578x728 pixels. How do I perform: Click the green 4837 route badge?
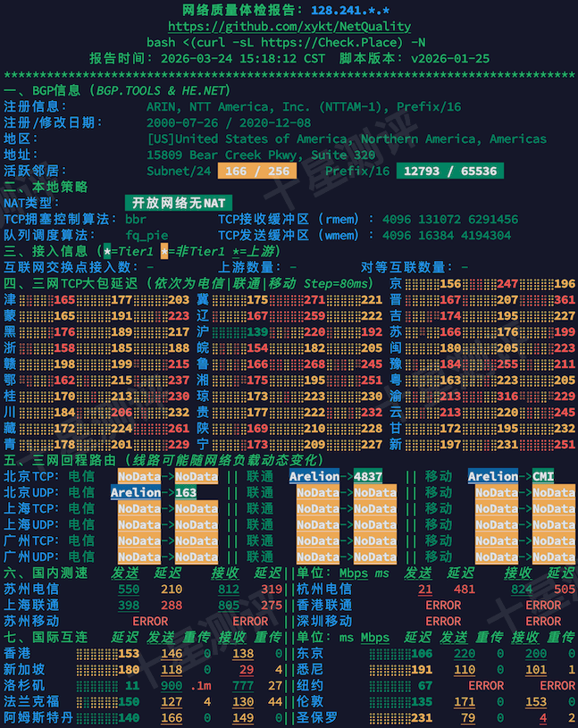click(367, 476)
